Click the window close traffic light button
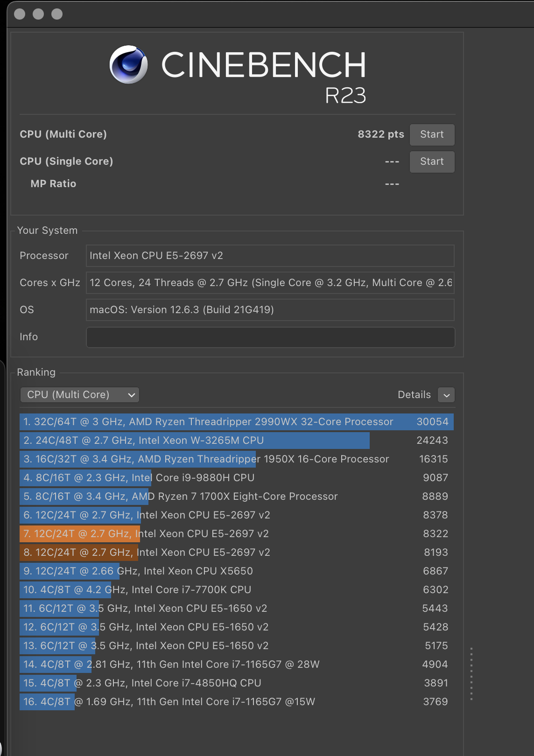 [x=20, y=14]
